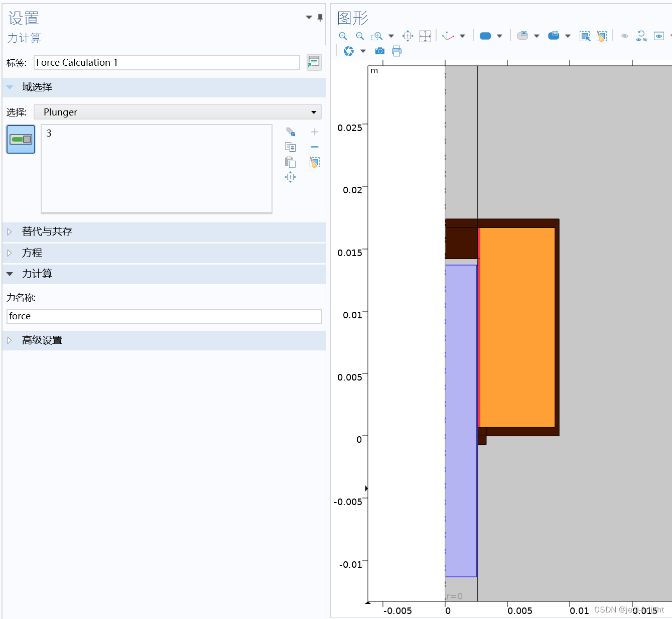Screen dimensions: 672x619
Task: Collapse the 域选择 section header
Action: click(x=164, y=87)
